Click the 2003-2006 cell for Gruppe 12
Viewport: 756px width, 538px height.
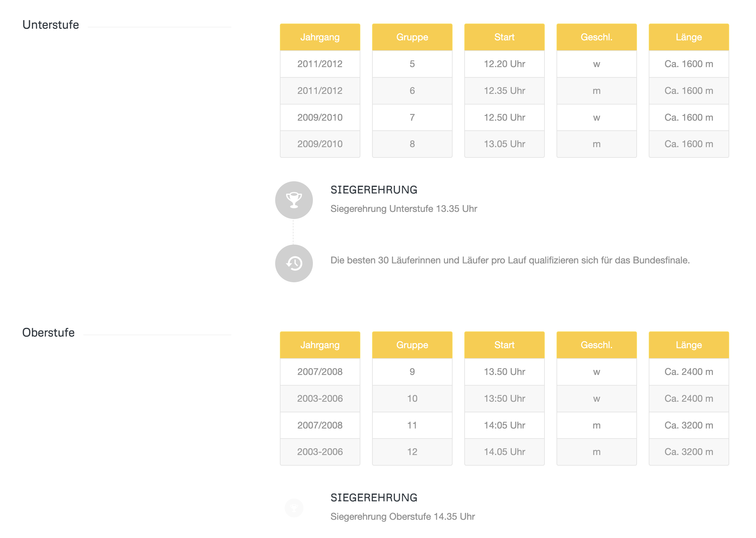pyautogui.click(x=320, y=452)
